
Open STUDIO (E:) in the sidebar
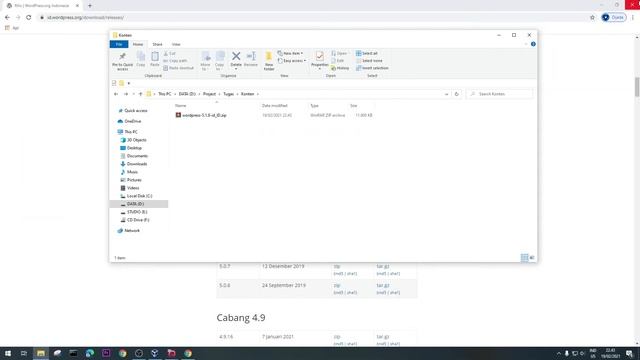[137, 212]
